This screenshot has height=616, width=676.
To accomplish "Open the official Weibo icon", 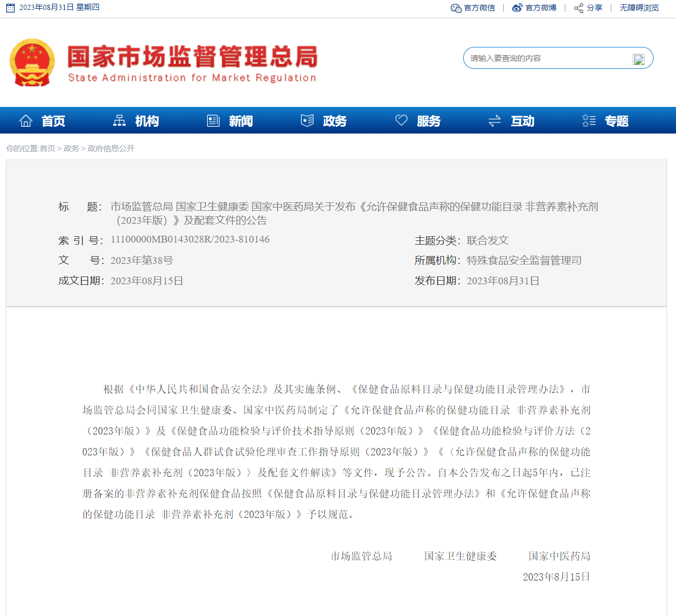I will click(517, 8).
